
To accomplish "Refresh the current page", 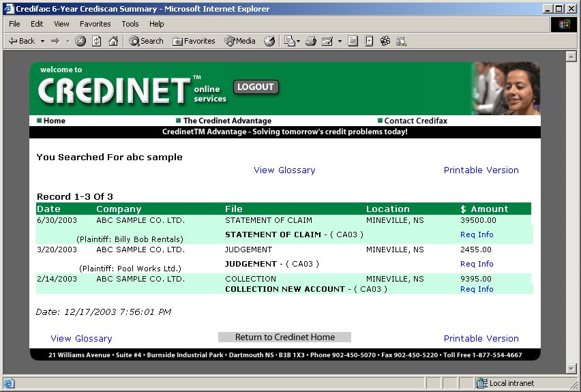I will pos(97,41).
